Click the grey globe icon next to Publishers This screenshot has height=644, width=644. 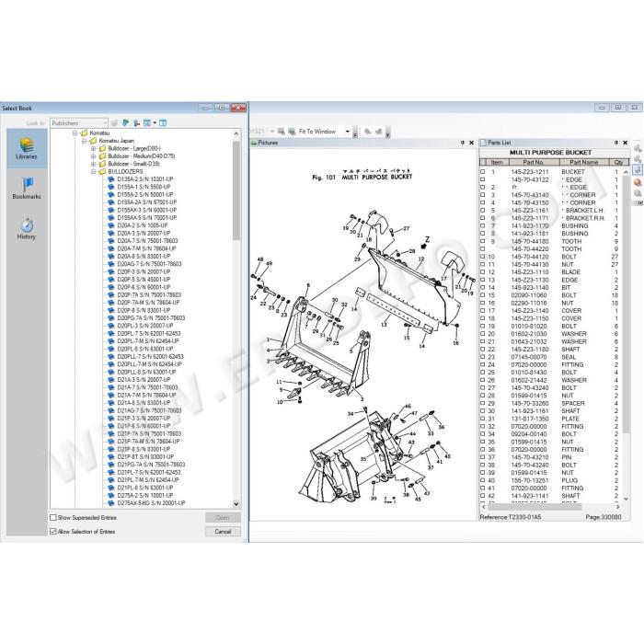point(115,122)
